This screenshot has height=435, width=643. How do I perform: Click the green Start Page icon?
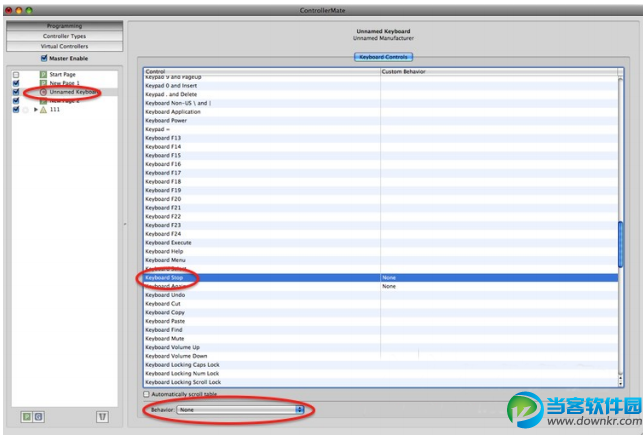(43, 75)
